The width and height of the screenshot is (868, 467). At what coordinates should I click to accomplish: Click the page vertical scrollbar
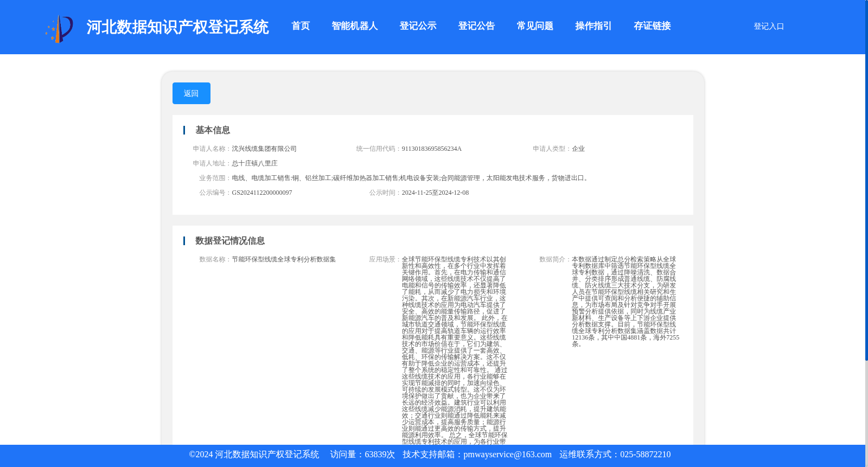pos(866,180)
